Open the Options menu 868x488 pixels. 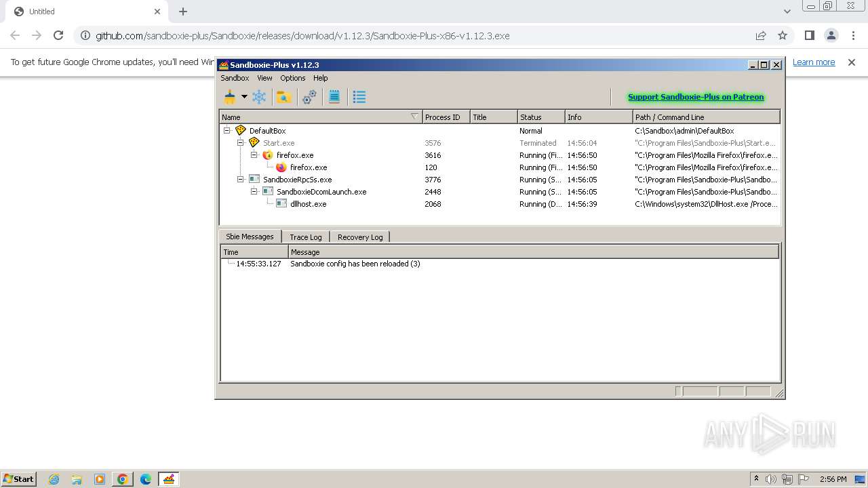pyautogui.click(x=293, y=78)
